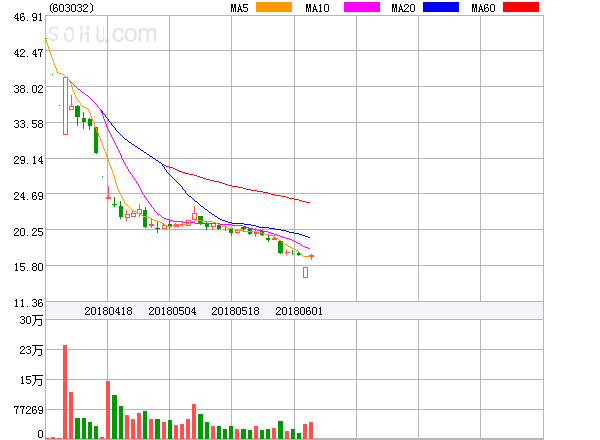Click the MA60 legend label
This screenshot has height=440, width=600.
point(483,8)
